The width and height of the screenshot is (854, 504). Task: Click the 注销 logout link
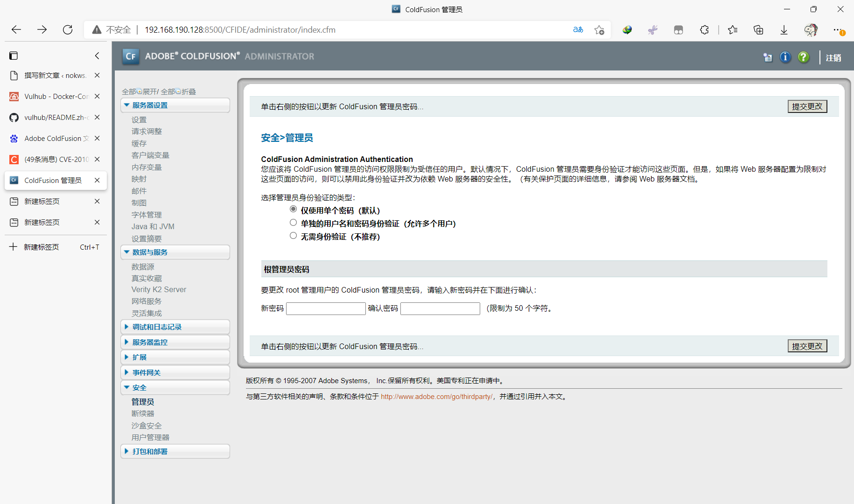pyautogui.click(x=833, y=58)
